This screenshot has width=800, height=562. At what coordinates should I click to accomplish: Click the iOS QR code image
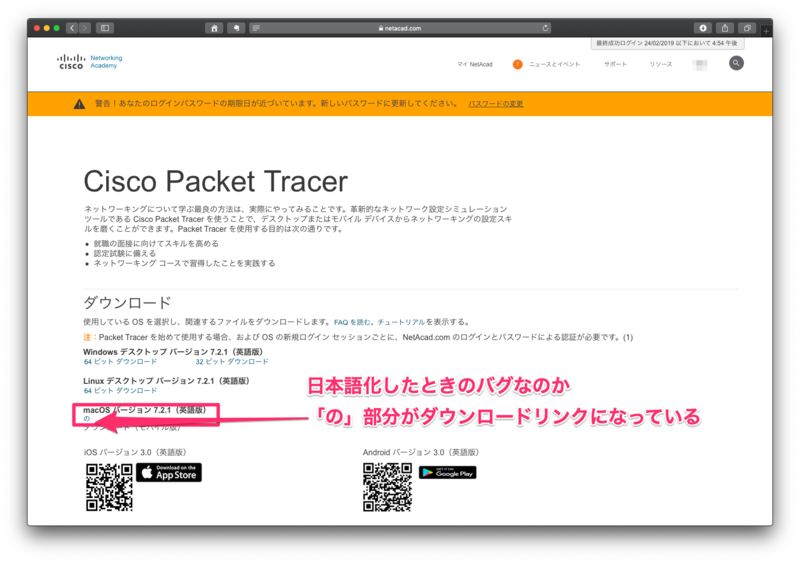109,487
